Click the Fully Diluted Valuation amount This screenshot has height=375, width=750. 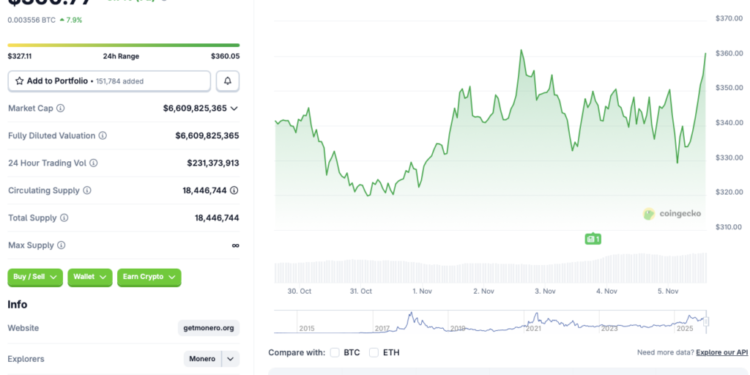coord(207,136)
